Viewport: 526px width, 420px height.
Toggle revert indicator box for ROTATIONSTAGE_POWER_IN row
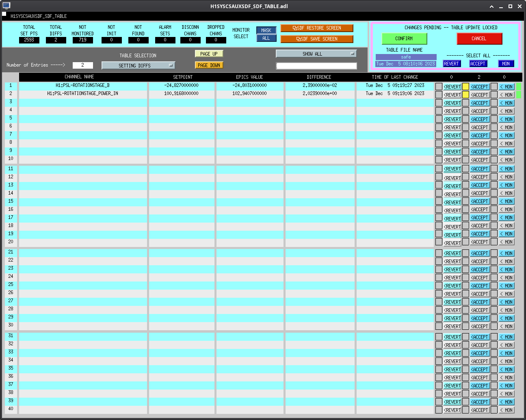439,95
